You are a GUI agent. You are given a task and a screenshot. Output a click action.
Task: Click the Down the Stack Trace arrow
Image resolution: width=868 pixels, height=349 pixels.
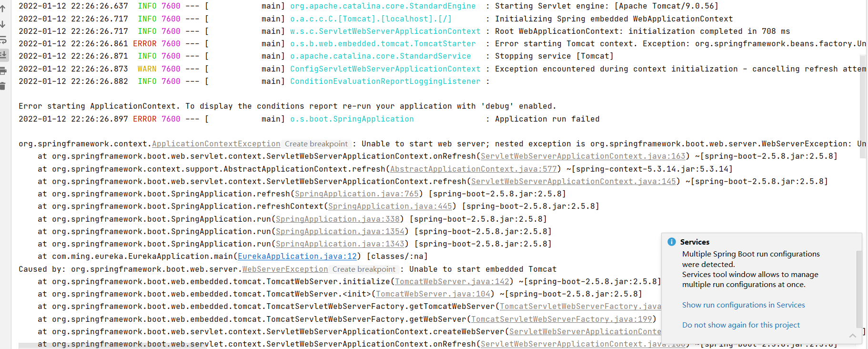pos(3,24)
